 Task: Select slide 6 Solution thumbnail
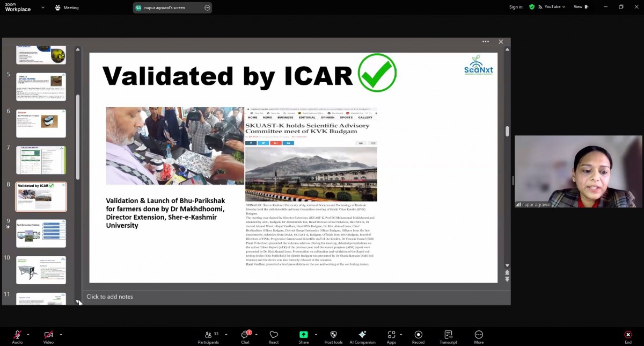41,124
